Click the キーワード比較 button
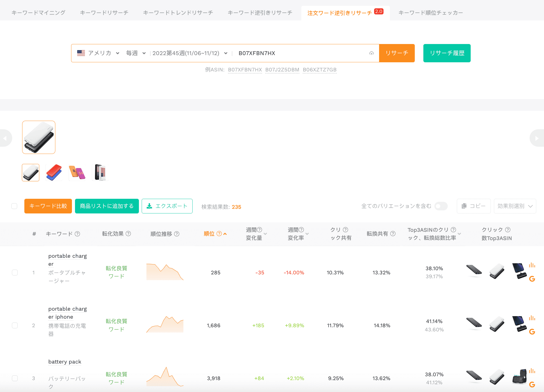This screenshot has width=544, height=392. 48,206
